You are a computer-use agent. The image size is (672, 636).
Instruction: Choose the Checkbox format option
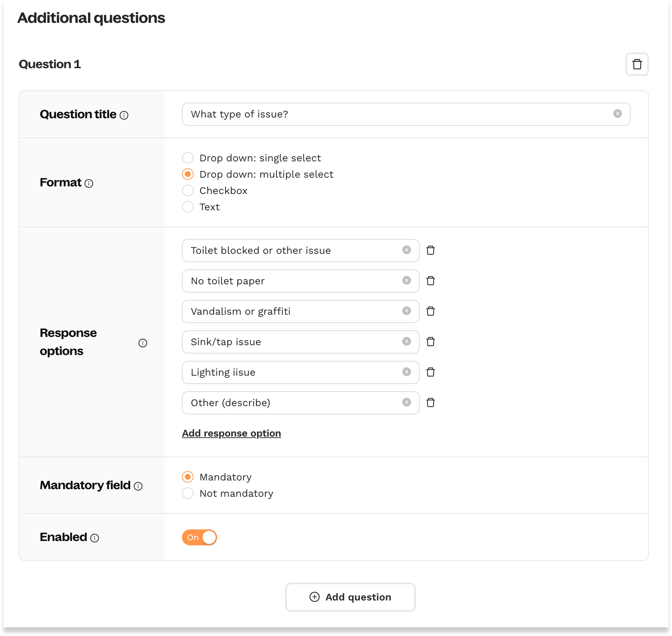188,191
